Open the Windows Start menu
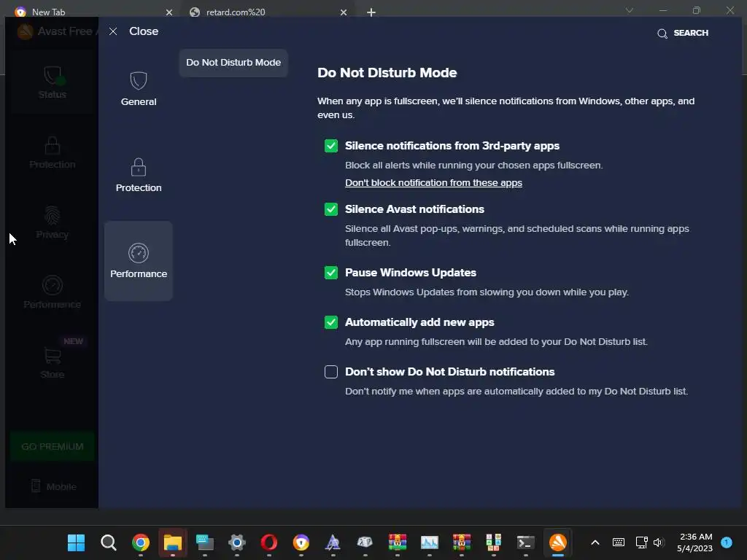747x560 pixels. [76, 542]
